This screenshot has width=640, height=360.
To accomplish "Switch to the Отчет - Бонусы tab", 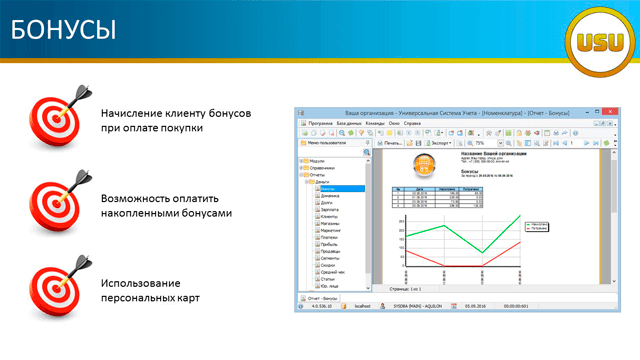I will point(320,298).
